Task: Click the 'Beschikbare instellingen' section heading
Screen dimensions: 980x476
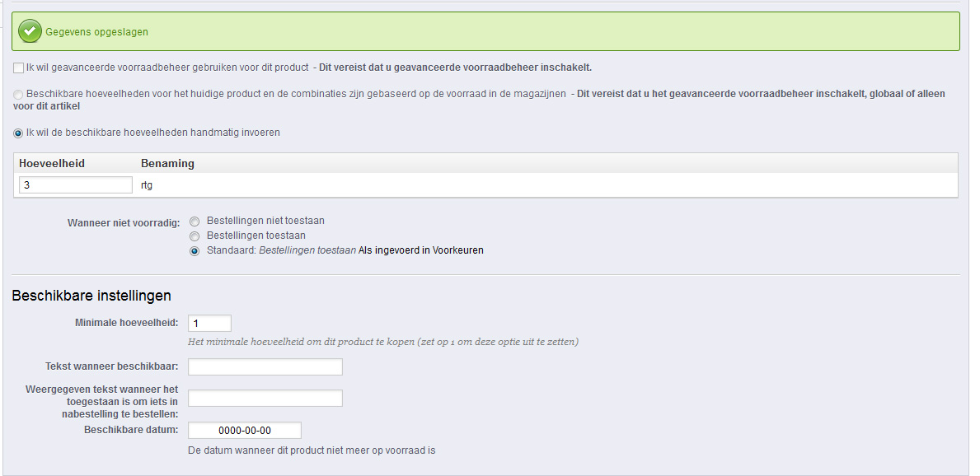Action: point(91,295)
